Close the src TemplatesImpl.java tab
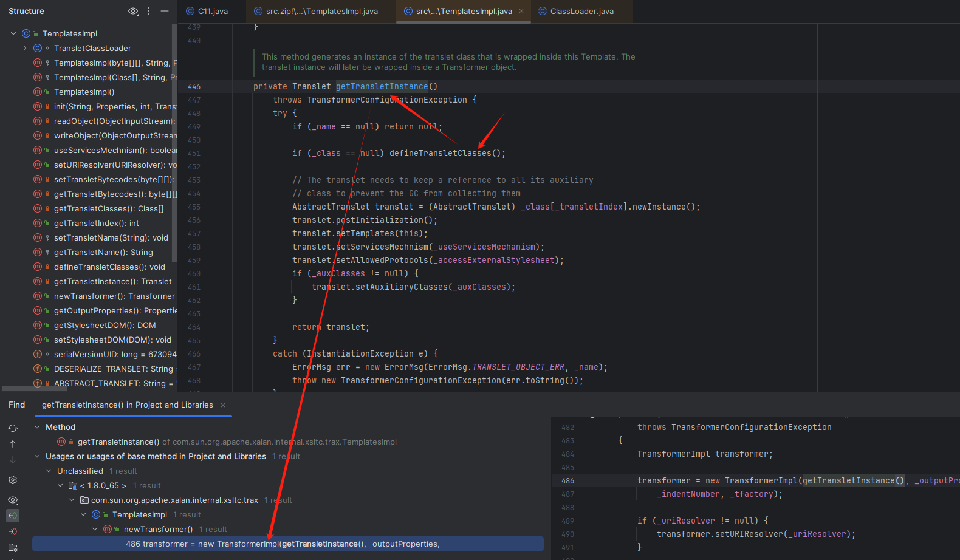960x560 pixels. click(x=521, y=11)
